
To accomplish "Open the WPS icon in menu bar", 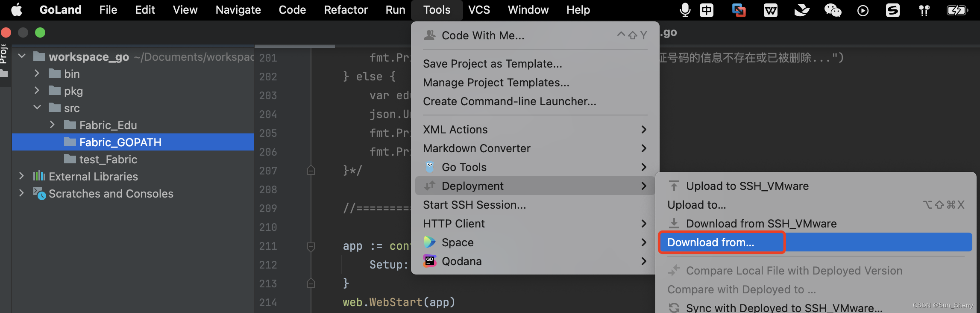I will point(770,10).
